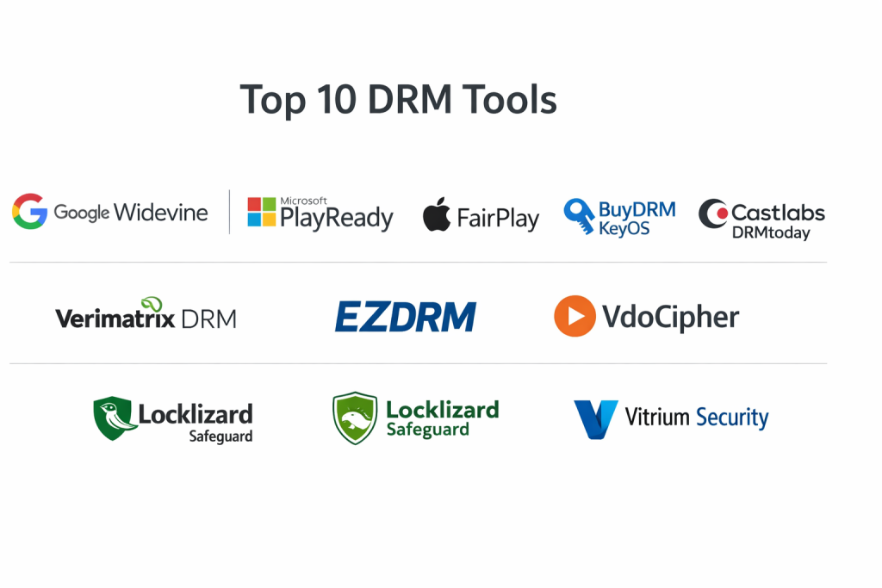Click the multicolor Google G logo
The width and height of the screenshot is (882, 588).
[x=29, y=212]
